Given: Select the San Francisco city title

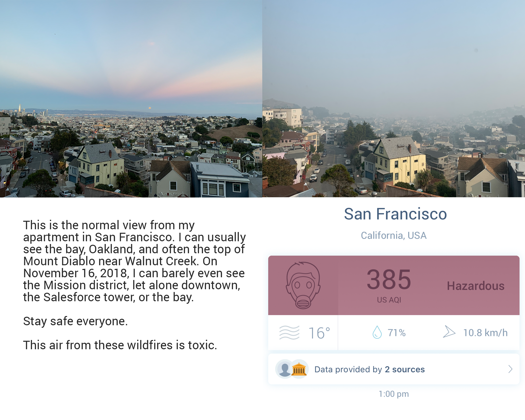Looking at the screenshot, I should (x=395, y=214).
